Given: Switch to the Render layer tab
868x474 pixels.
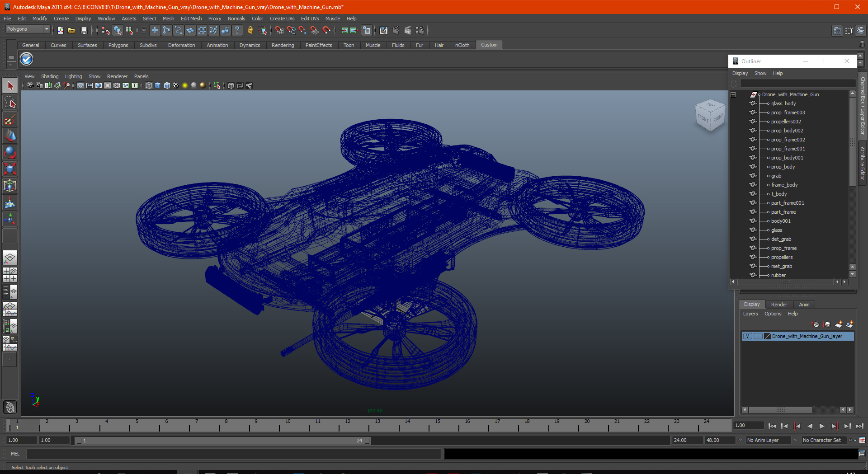Looking at the screenshot, I should coord(779,305).
